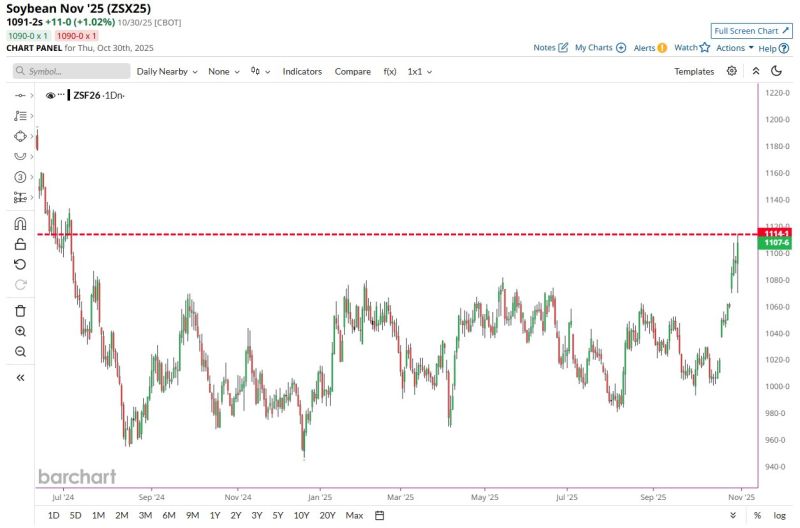Screen dimensions: 800x528
Task: Expand shapes tool options arrow
Action: tap(32, 136)
